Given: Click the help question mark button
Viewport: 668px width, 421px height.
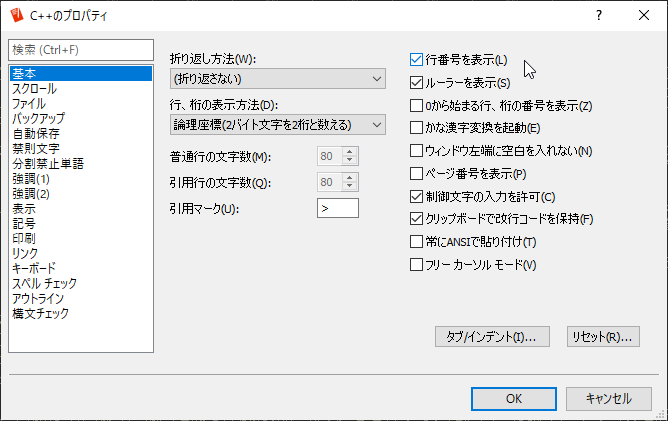Looking at the screenshot, I should point(599,15).
